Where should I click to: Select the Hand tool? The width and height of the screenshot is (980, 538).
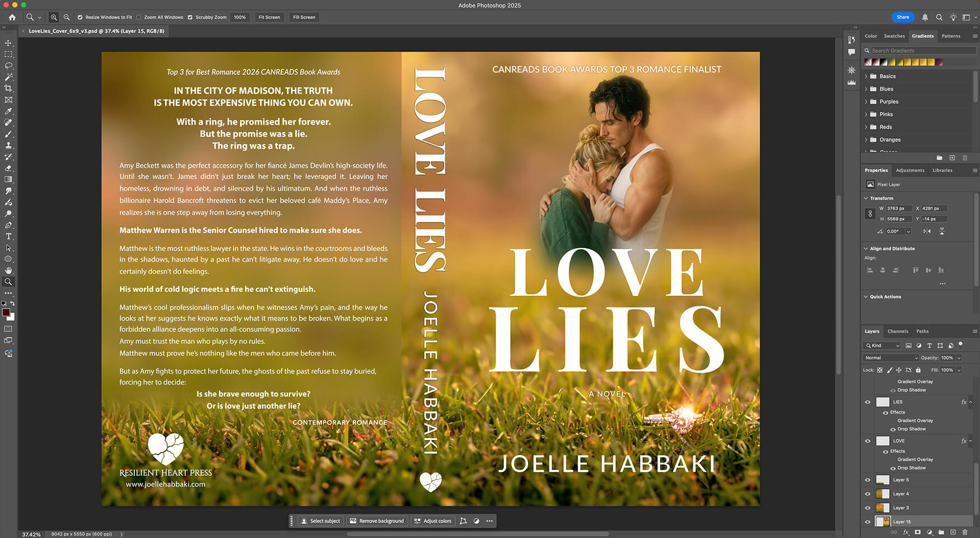8,270
